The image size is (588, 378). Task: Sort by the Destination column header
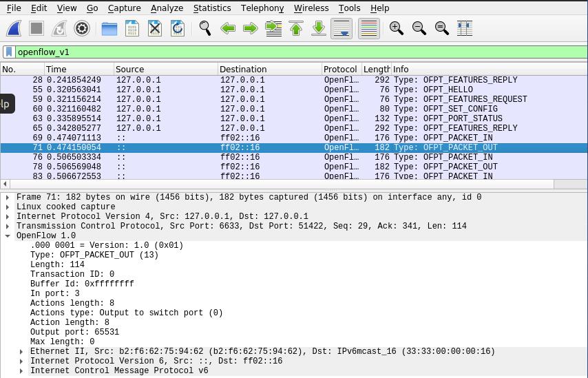[x=270, y=69]
